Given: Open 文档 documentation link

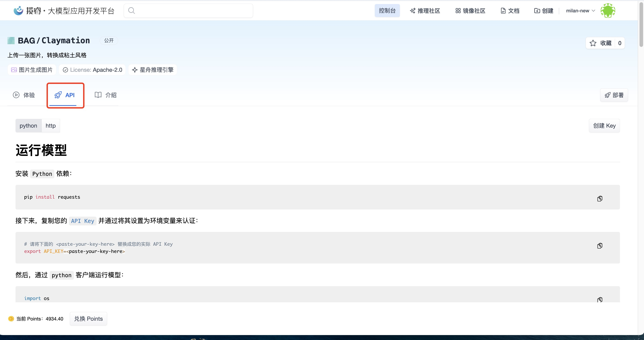Looking at the screenshot, I should [510, 11].
